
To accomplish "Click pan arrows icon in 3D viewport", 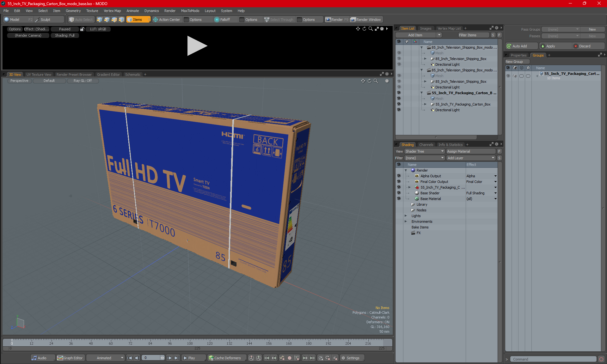I will (x=363, y=81).
